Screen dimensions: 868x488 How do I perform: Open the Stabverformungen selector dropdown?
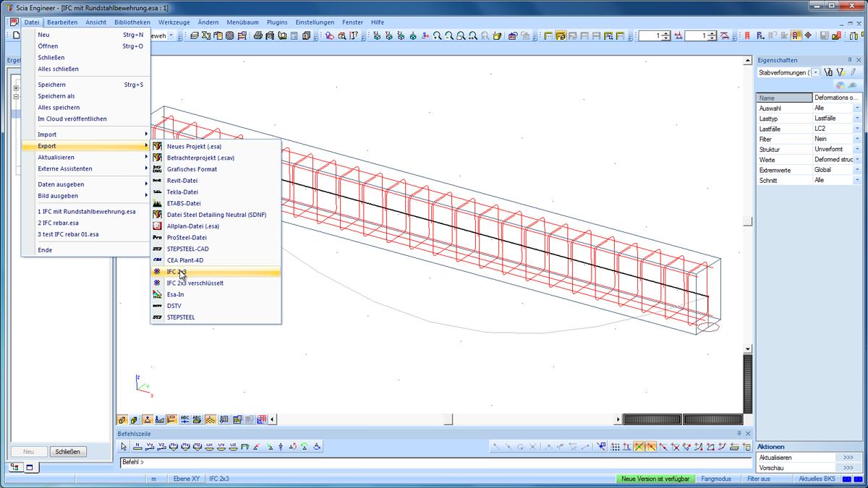816,72
